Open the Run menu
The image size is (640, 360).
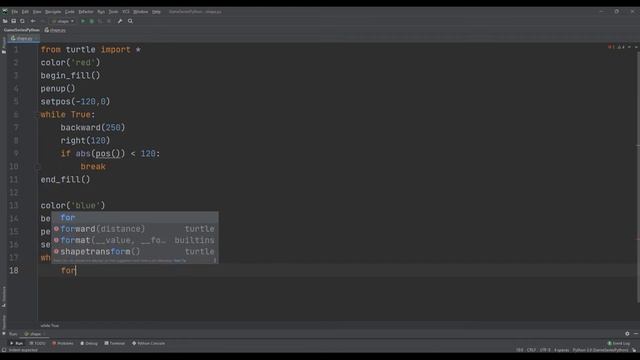click(101, 12)
